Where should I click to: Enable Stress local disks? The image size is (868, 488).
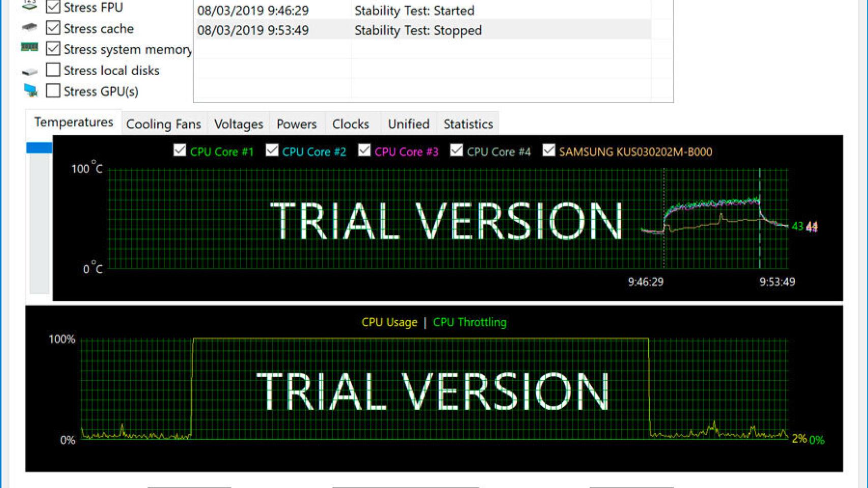(x=53, y=70)
